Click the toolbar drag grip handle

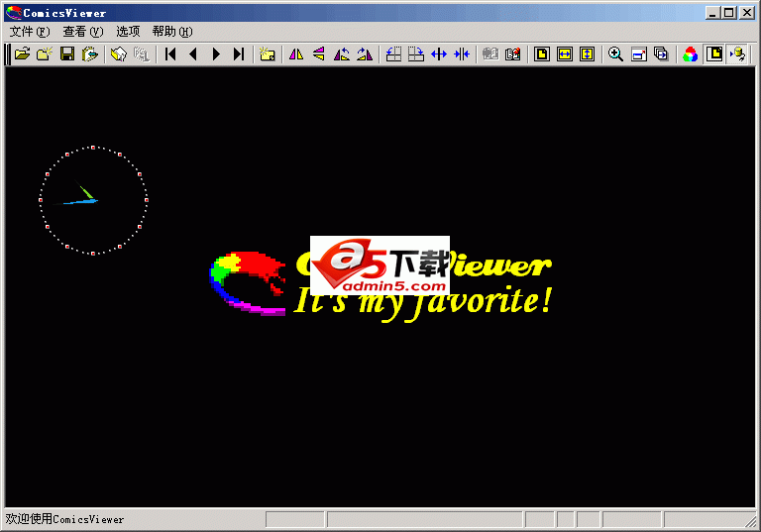pyautogui.click(x=7, y=53)
